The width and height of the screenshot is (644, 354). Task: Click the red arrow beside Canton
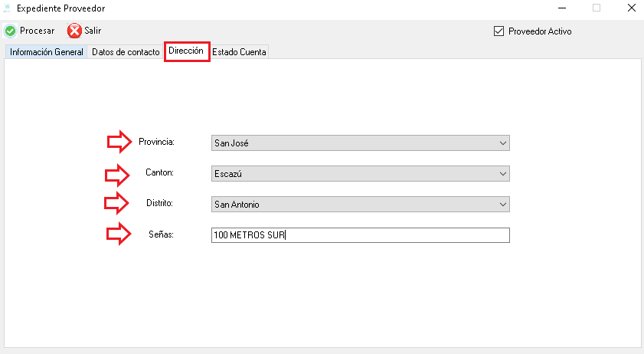[x=117, y=175]
